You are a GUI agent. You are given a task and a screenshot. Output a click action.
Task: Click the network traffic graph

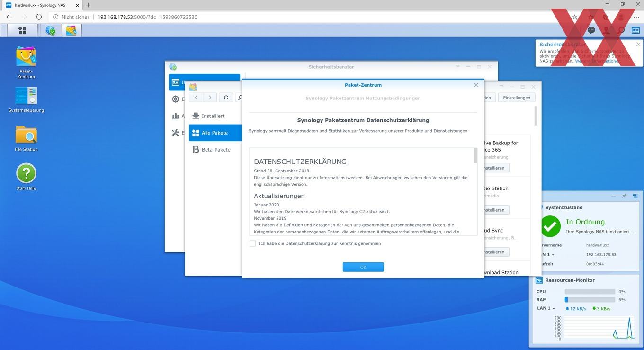pos(599,328)
